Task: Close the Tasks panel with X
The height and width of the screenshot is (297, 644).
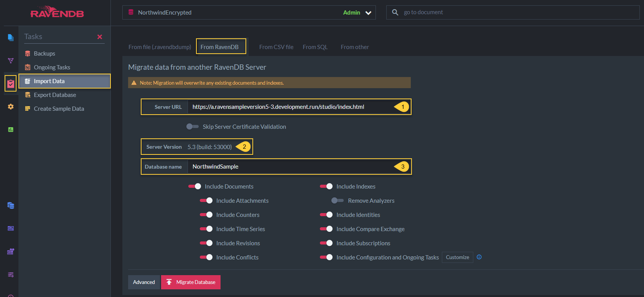Action: (100, 37)
